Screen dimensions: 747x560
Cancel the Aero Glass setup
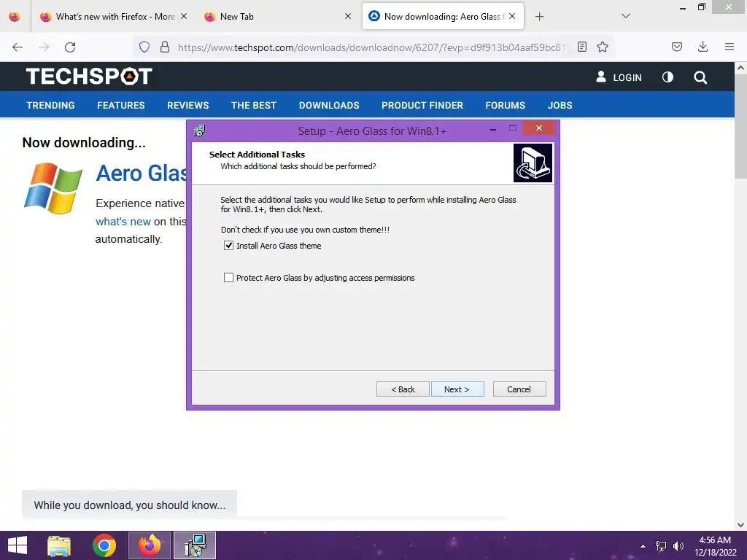tap(519, 389)
